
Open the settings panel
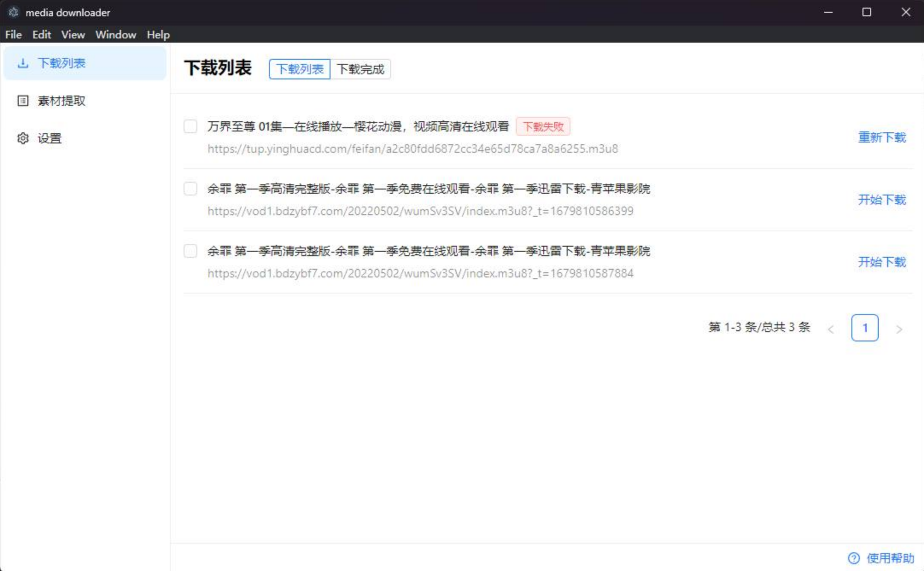click(x=50, y=138)
